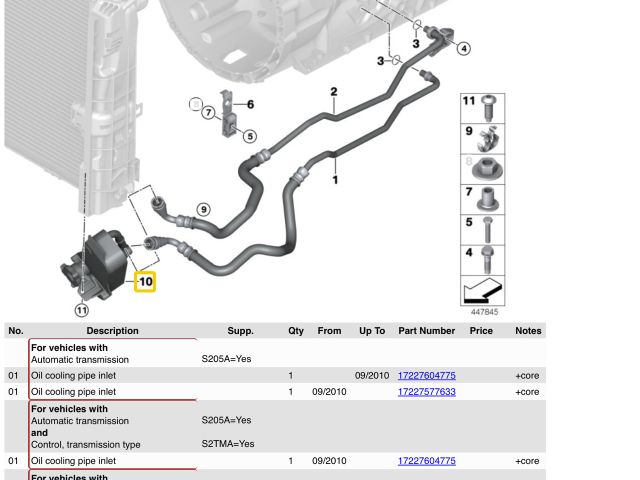
Task: Click circled callout 11 below the oil cooler
Action: click(82, 311)
